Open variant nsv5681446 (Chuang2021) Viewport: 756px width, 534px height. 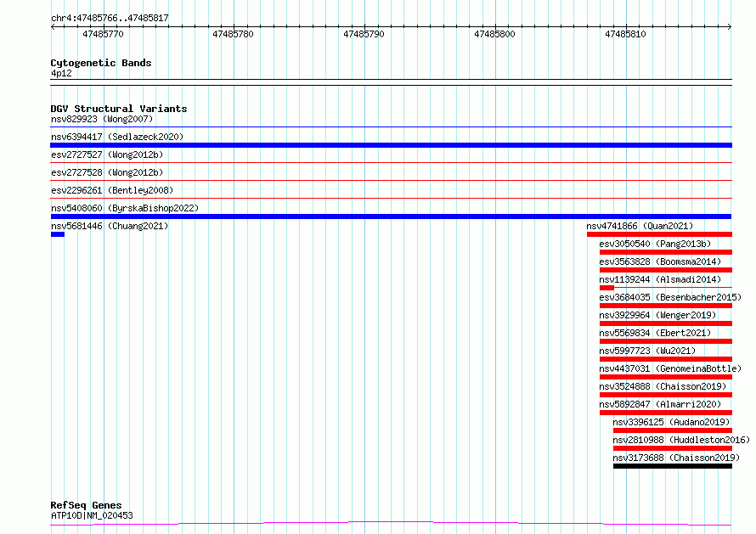[110, 226]
